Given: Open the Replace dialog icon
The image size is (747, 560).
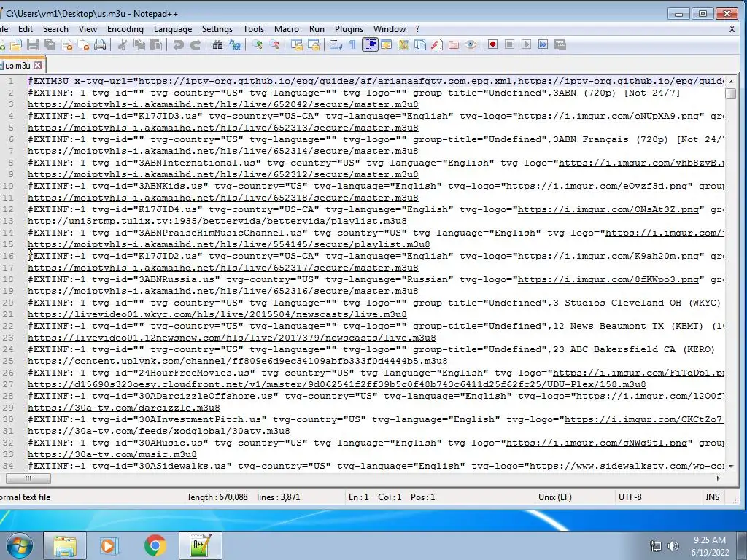Looking at the screenshot, I should click(235, 44).
